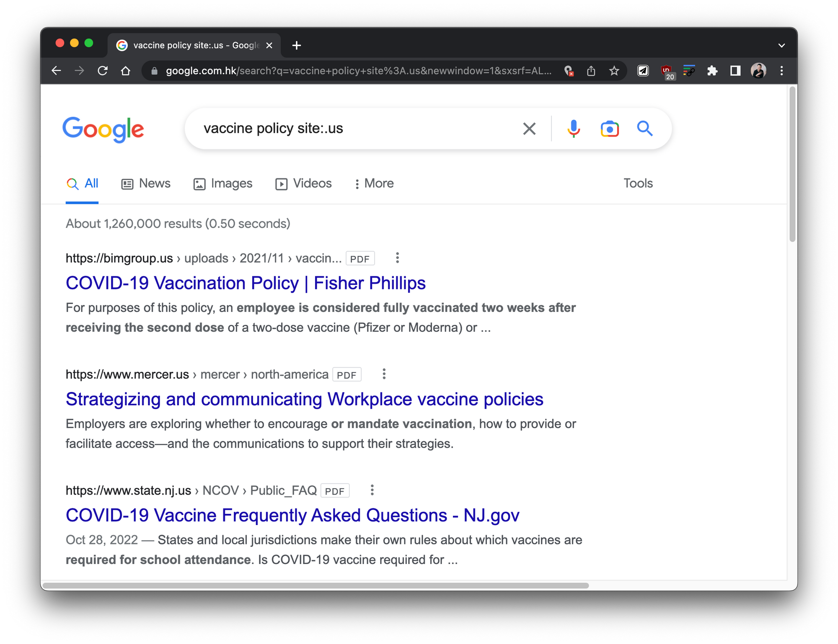The height and width of the screenshot is (644, 838).
Task: Open the Extensions puzzle icon
Action: [x=712, y=71]
